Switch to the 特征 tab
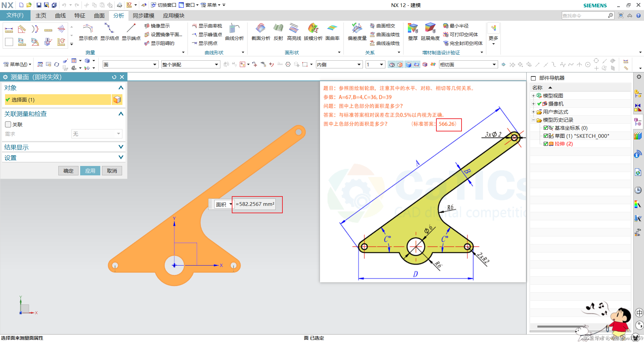The image size is (644, 342). click(80, 15)
